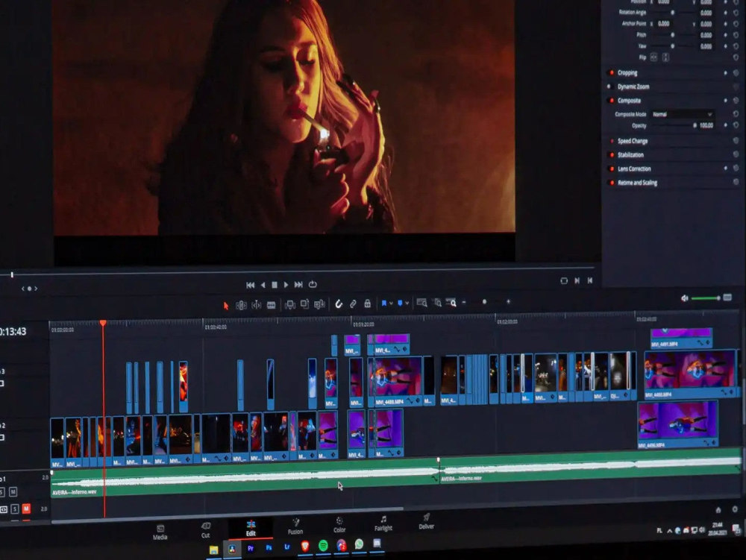Click the Custom Zoom icon

[451, 302]
